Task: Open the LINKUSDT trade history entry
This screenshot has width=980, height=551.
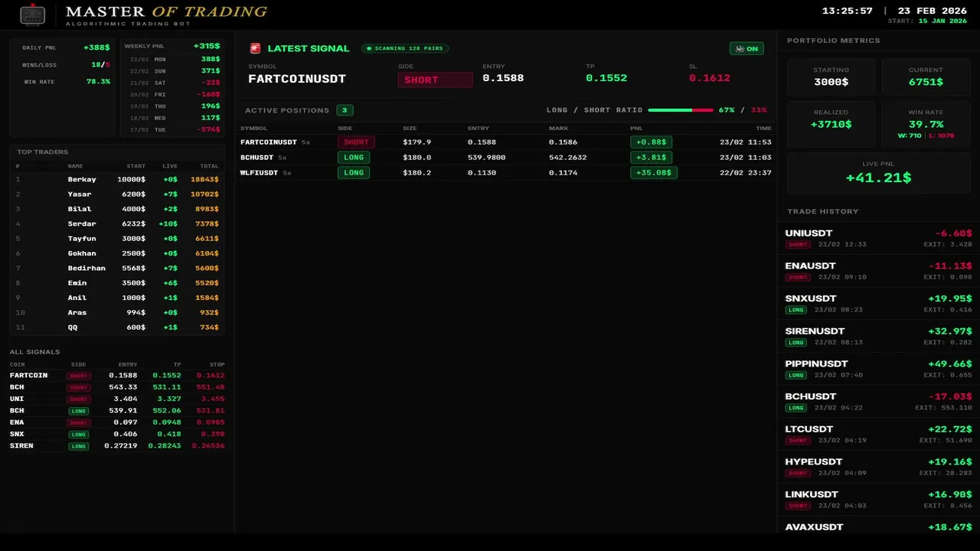Action: pos(878,500)
